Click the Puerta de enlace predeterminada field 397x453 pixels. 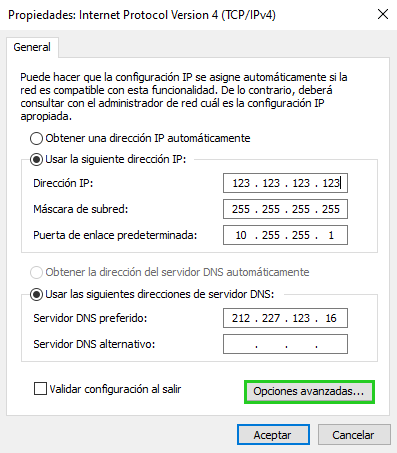click(285, 235)
